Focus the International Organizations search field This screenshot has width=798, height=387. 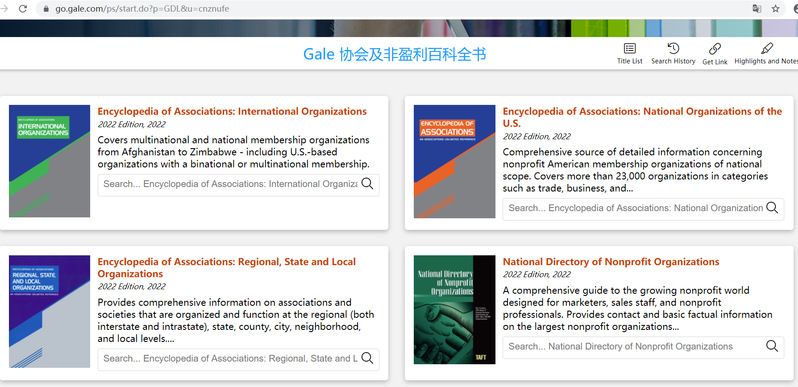click(230, 184)
